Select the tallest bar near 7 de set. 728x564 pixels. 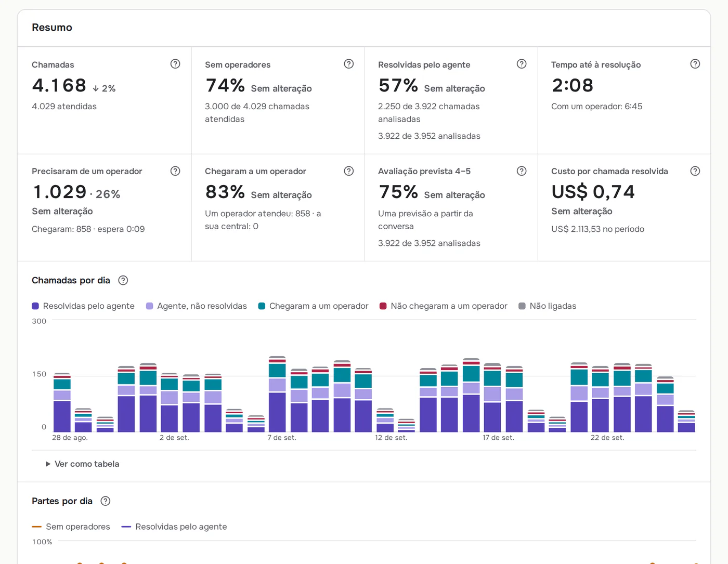pos(277,394)
